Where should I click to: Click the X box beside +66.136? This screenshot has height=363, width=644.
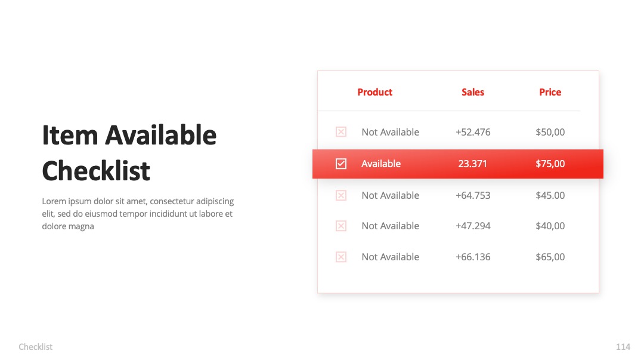click(x=341, y=257)
